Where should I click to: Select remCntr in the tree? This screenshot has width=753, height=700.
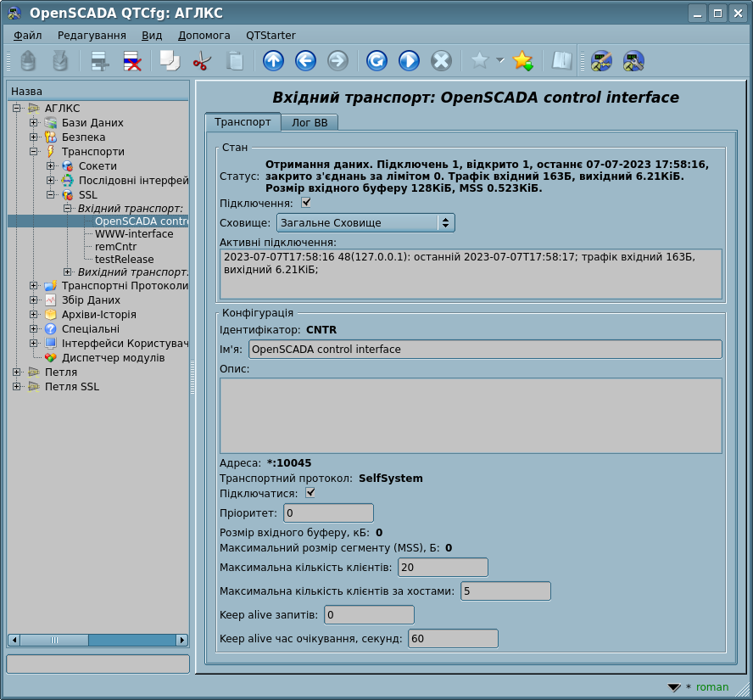[x=115, y=246]
